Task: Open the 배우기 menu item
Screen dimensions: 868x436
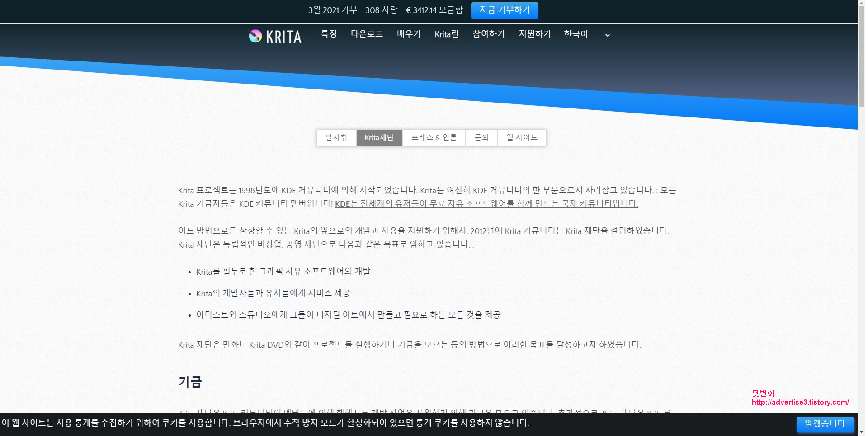Action: pos(409,34)
